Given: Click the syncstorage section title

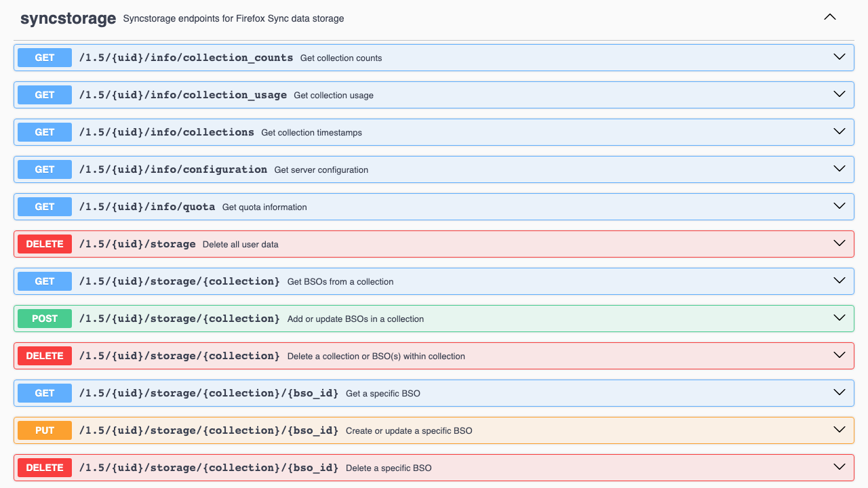Looking at the screenshot, I should click(68, 18).
